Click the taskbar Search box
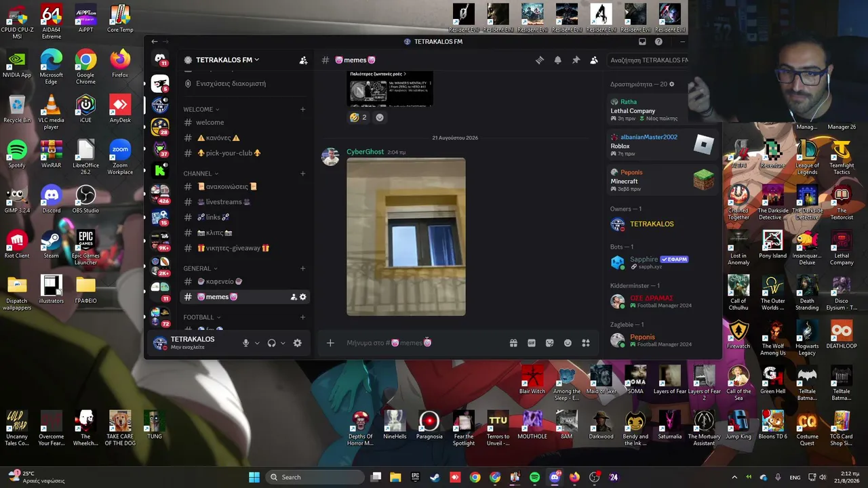Viewport: 868px width, 488px height. pyautogui.click(x=315, y=477)
